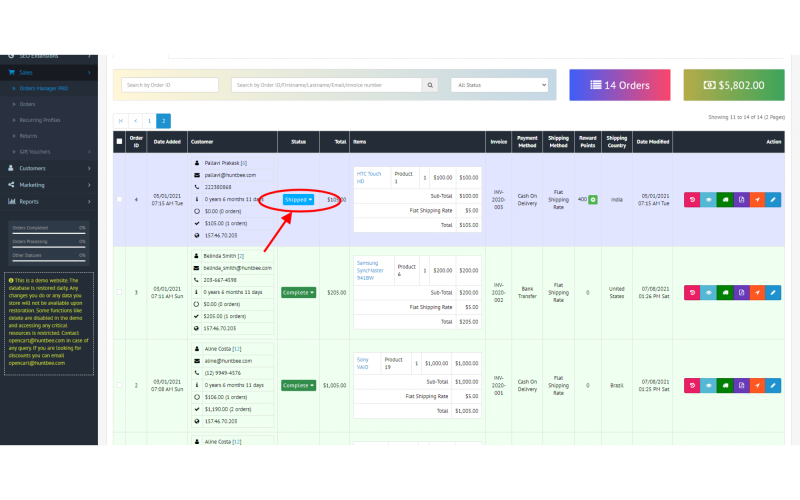Click the Reports bar chart icon in sidebar
The height and width of the screenshot is (500, 800).
11,202
